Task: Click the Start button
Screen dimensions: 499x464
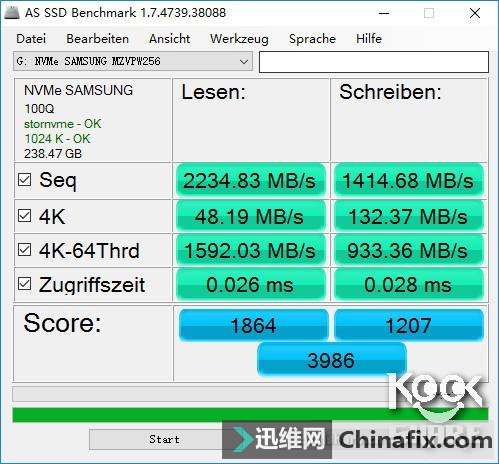Action: [164, 439]
